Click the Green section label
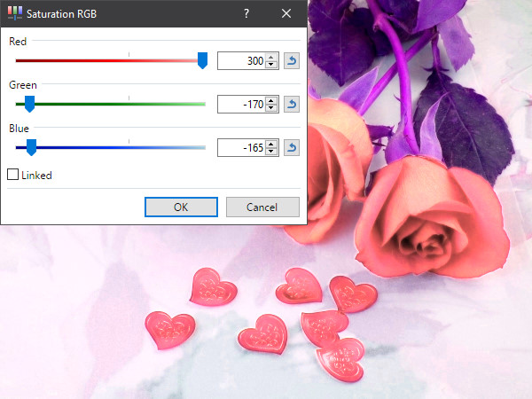Viewport: 532px width, 399px height. [x=23, y=85]
